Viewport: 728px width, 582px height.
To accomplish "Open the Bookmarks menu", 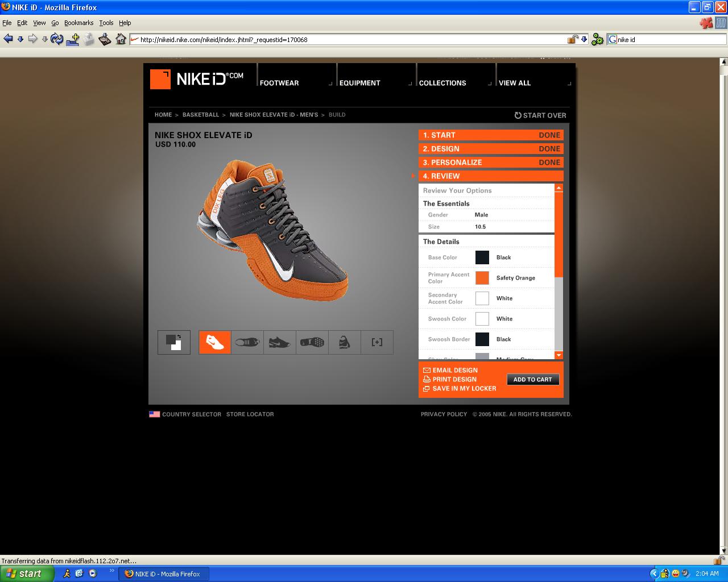I will click(x=78, y=23).
